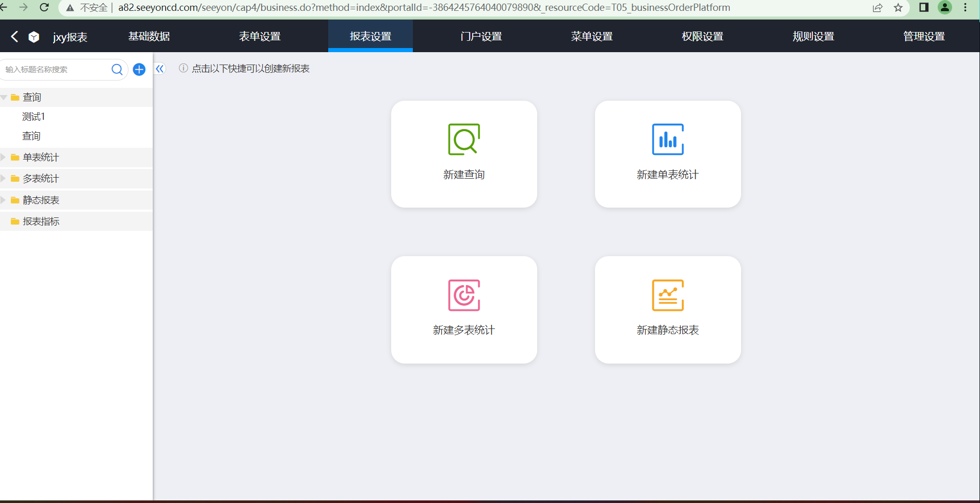Click the magnifier search icon in sidebar
This screenshot has height=503, width=980.
[117, 69]
